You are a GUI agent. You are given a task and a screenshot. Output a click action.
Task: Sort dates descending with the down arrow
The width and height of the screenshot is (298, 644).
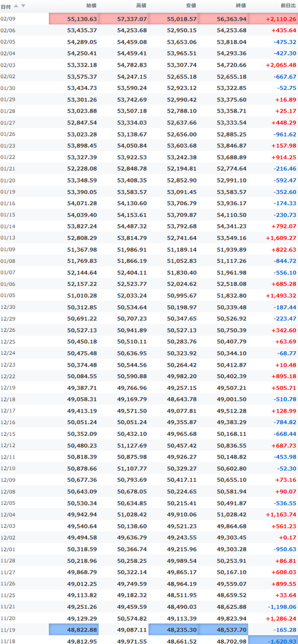point(23,6)
